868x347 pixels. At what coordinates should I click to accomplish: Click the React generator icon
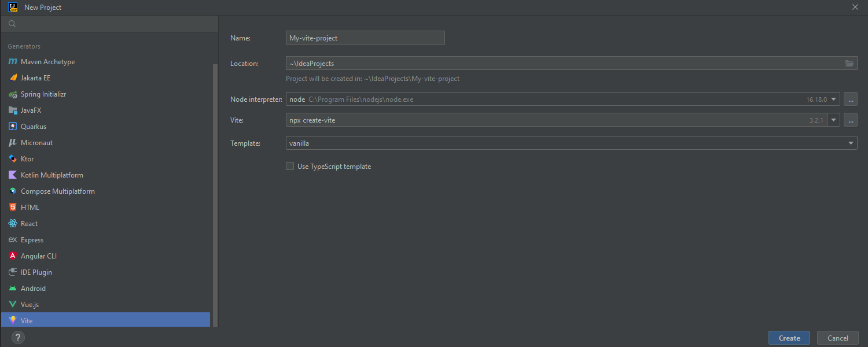click(x=13, y=224)
